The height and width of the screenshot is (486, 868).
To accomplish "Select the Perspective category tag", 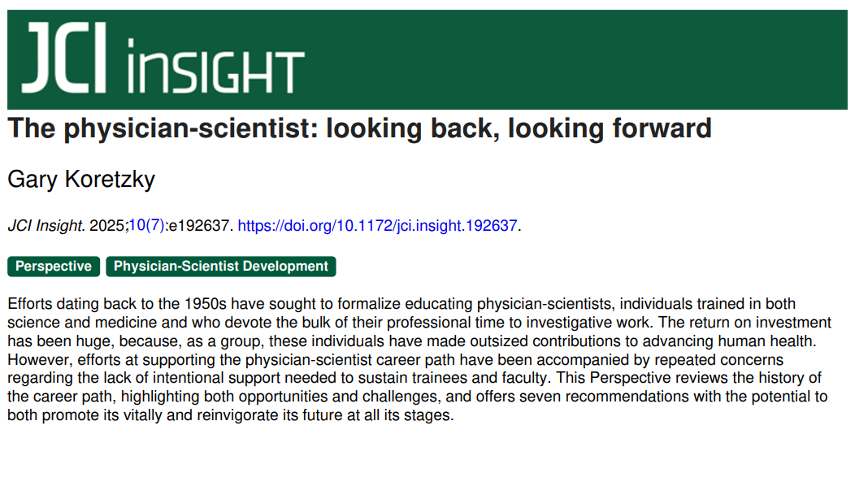I will (x=54, y=267).
